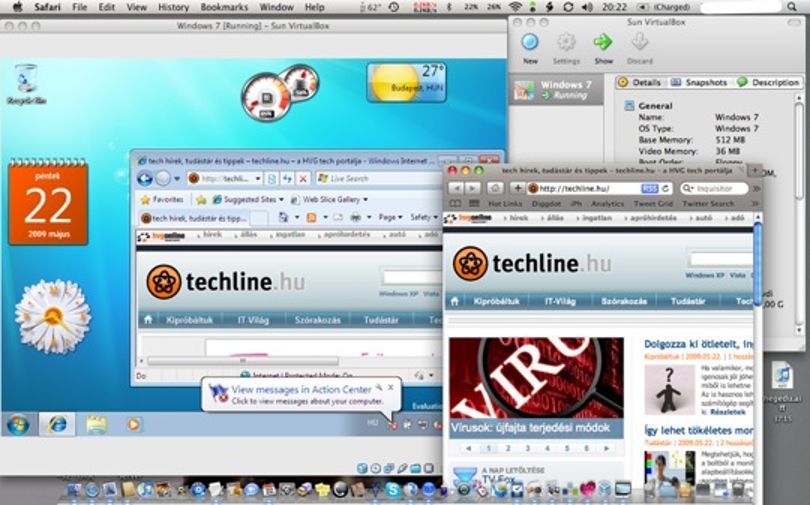Select page 3 in the news carousel
This screenshot has height=505, width=810.
[527, 448]
